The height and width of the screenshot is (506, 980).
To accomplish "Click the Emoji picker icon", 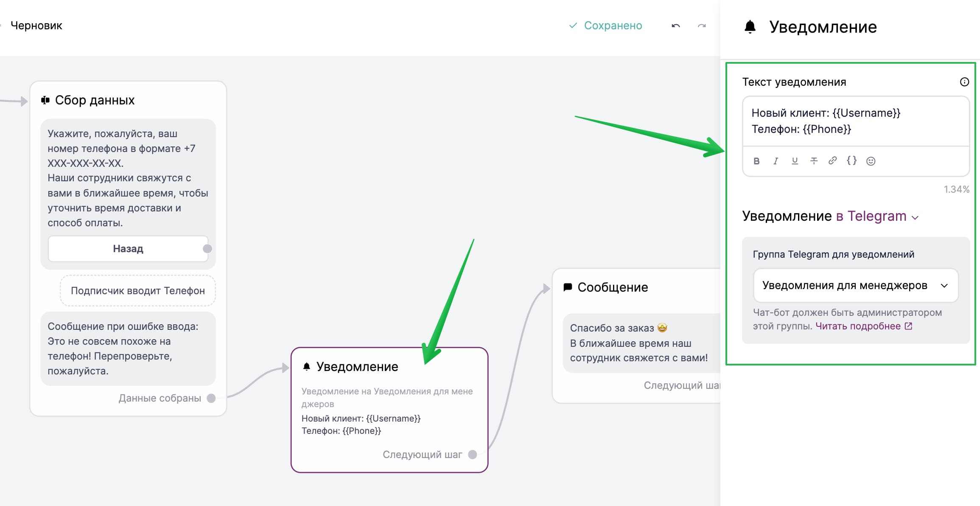I will [x=872, y=161].
